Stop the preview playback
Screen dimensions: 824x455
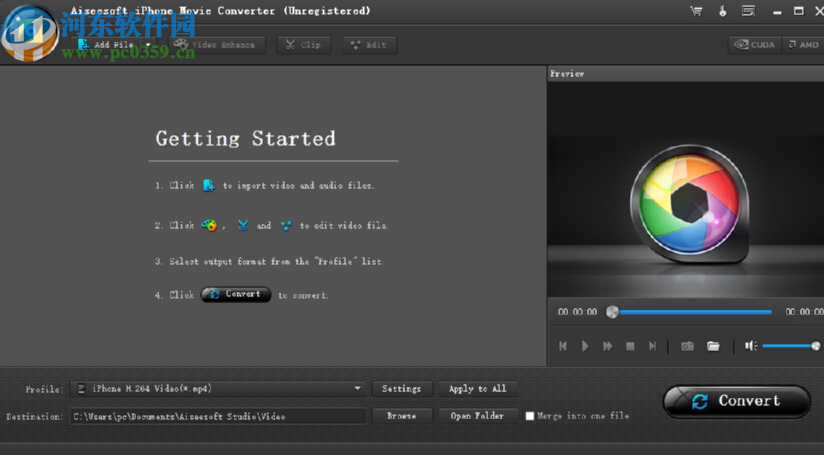tap(630, 346)
